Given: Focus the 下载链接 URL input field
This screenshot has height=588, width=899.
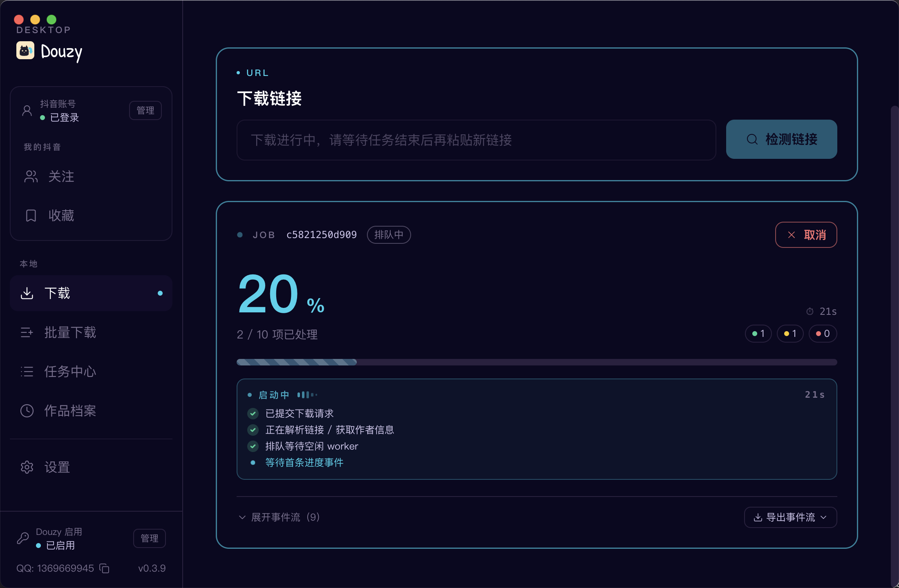Looking at the screenshot, I should (476, 140).
